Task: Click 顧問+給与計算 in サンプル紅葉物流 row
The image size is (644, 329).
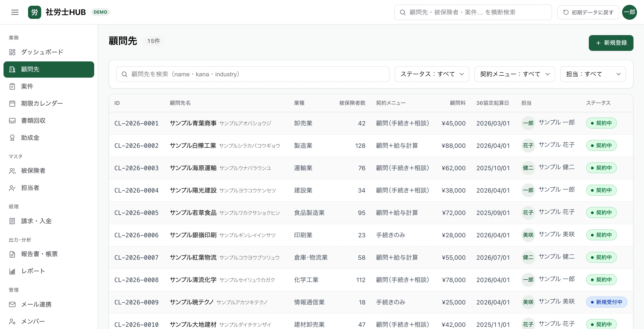Action: (x=397, y=257)
